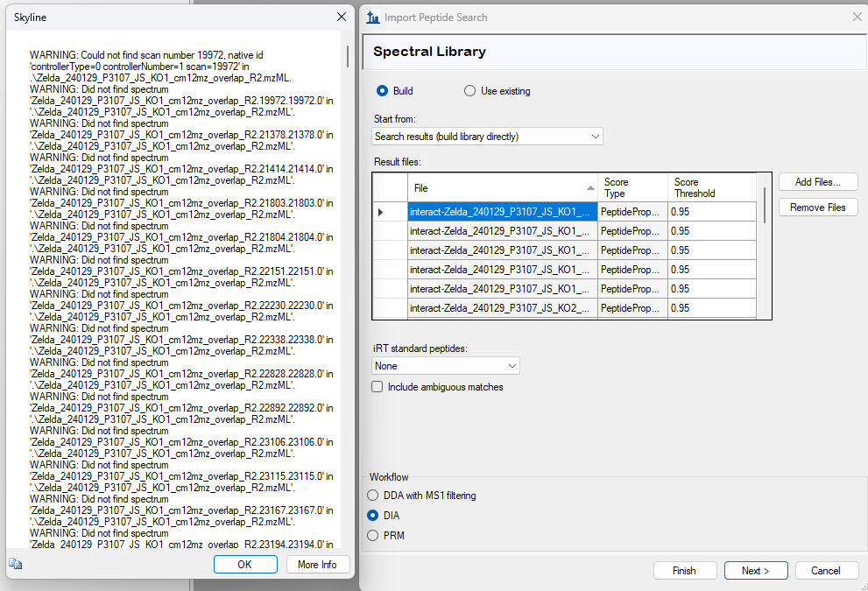Click the copy-to-clipboard icon in Skyline dialog
Screen dimensions: 868x591
coord(15,565)
